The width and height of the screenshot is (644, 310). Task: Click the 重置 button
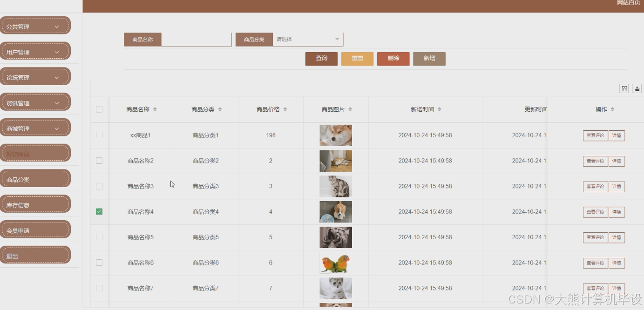pyautogui.click(x=357, y=59)
